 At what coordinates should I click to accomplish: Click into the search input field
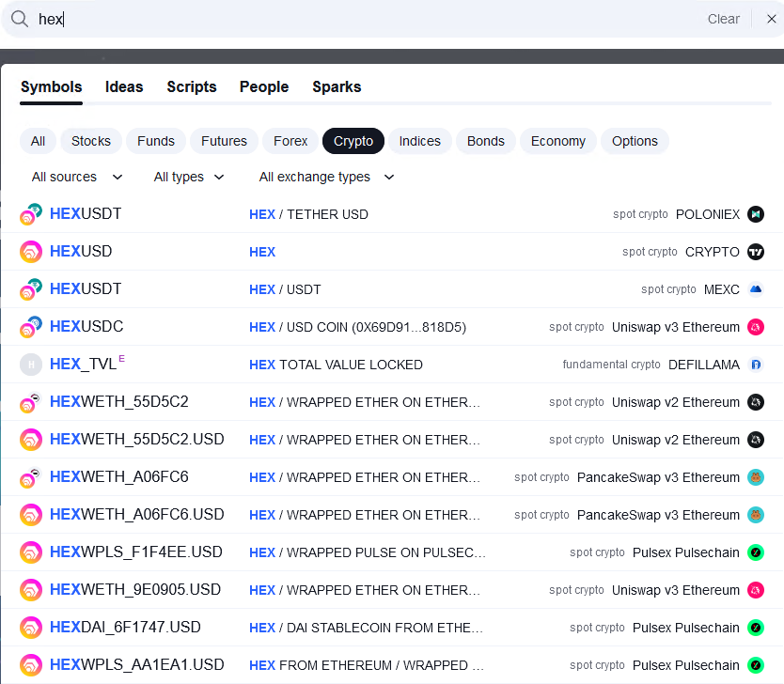[x=368, y=19]
